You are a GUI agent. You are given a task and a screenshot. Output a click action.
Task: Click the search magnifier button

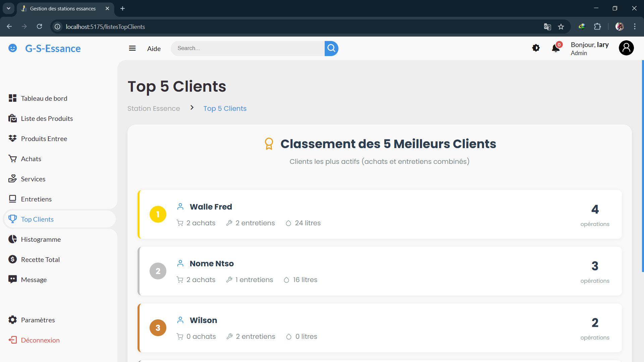[x=331, y=48]
